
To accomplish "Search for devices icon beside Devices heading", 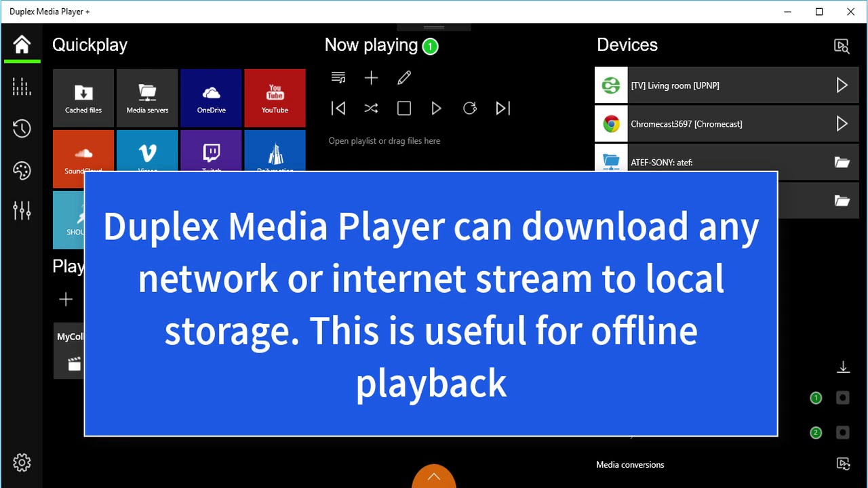I will [x=842, y=46].
